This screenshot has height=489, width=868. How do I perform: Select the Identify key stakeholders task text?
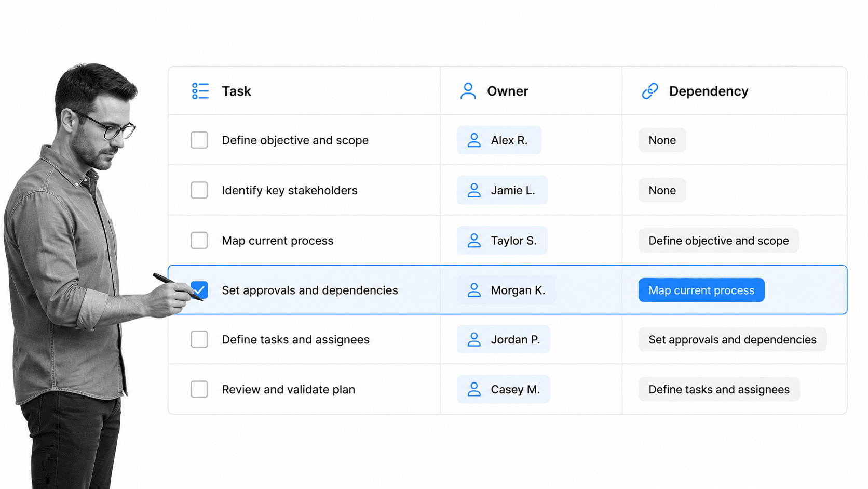pos(290,191)
